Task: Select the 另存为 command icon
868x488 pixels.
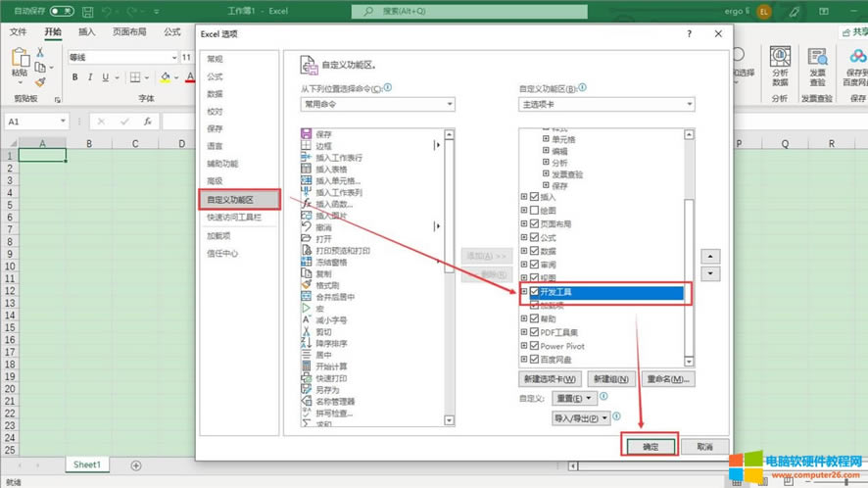Action: (306, 389)
